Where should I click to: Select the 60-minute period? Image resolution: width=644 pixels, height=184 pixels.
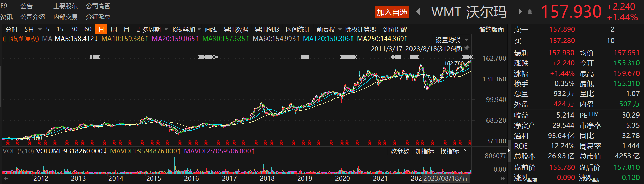coord(88,29)
